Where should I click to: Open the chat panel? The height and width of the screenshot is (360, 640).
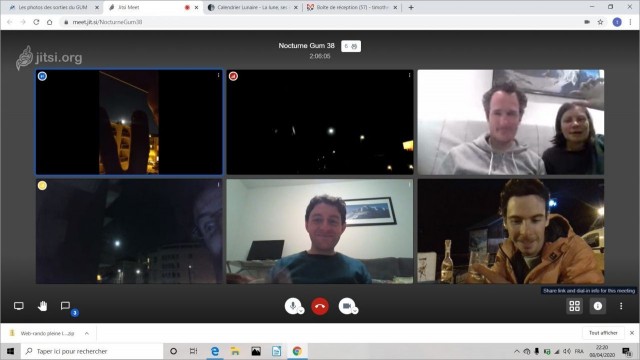[x=65, y=306]
